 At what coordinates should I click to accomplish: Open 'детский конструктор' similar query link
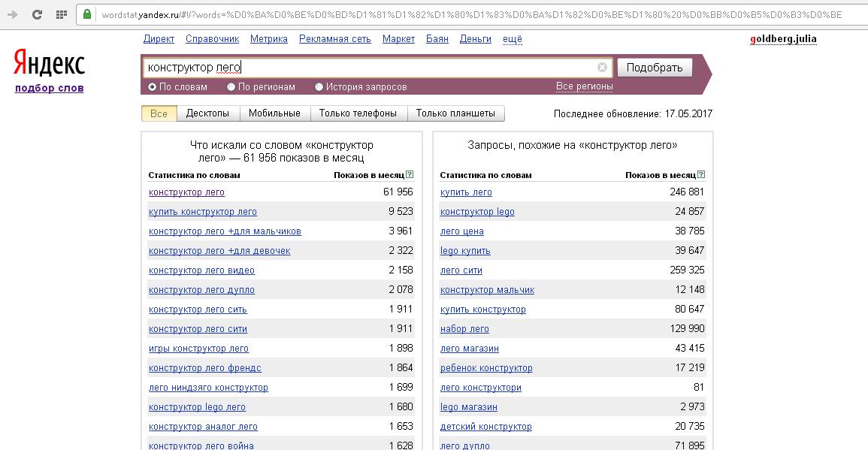coord(485,427)
